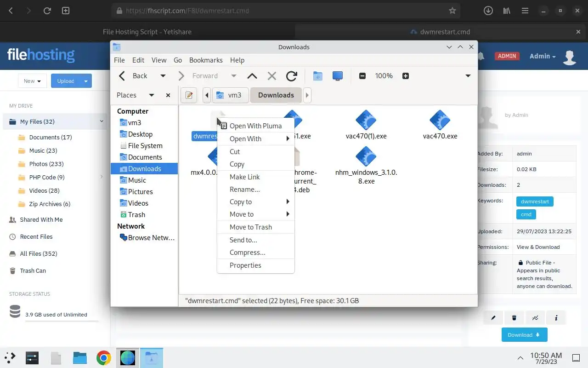Viewport: 588px width, 368px height.
Task: Zoom out with minus button
Action: [362, 76]
